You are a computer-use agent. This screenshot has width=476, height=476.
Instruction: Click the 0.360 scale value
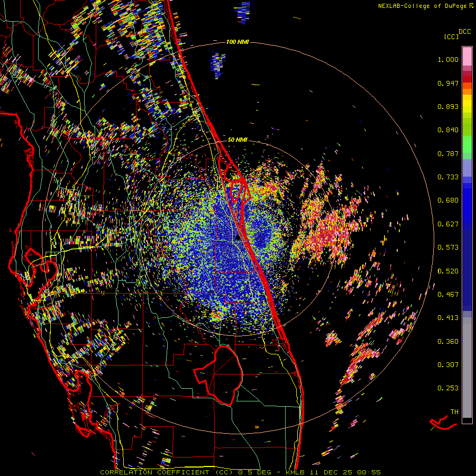click(448, 342)
